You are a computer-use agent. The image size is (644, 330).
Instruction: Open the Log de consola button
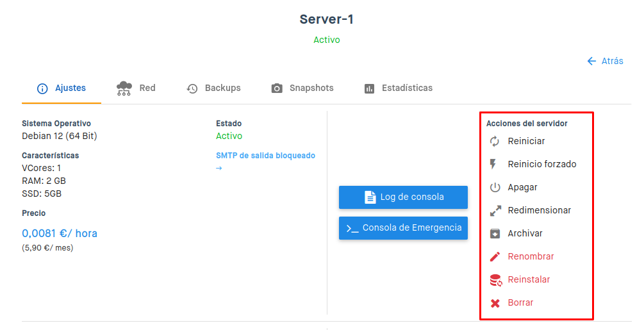[403, 197]
